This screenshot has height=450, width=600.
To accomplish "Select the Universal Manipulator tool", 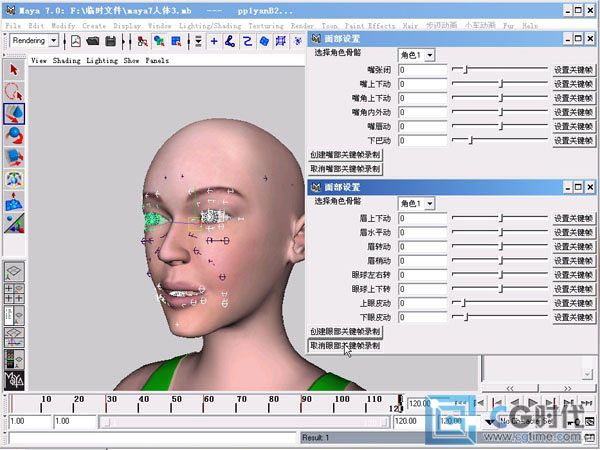I will [x=14, y=179].
